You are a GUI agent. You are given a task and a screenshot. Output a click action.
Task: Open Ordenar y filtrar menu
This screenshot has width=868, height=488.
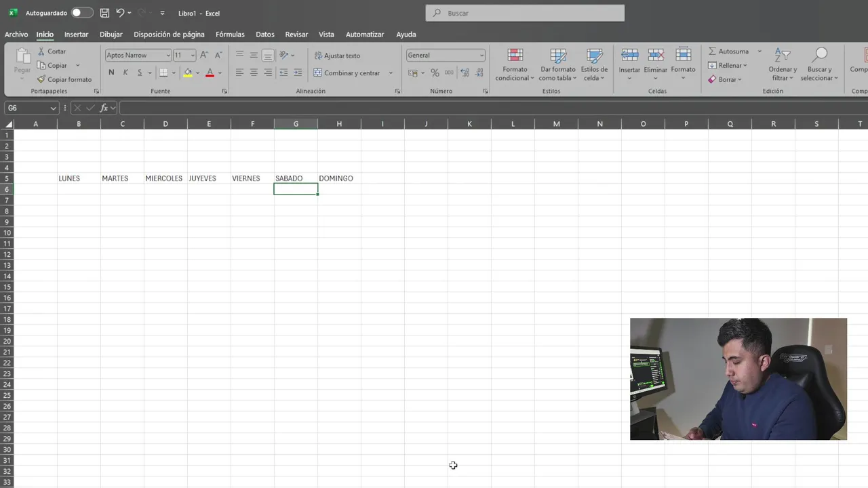783,64
